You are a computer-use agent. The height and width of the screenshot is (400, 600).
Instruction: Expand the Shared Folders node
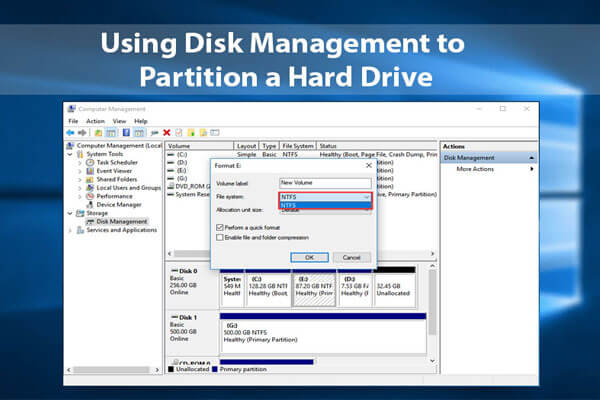(80, 180)
